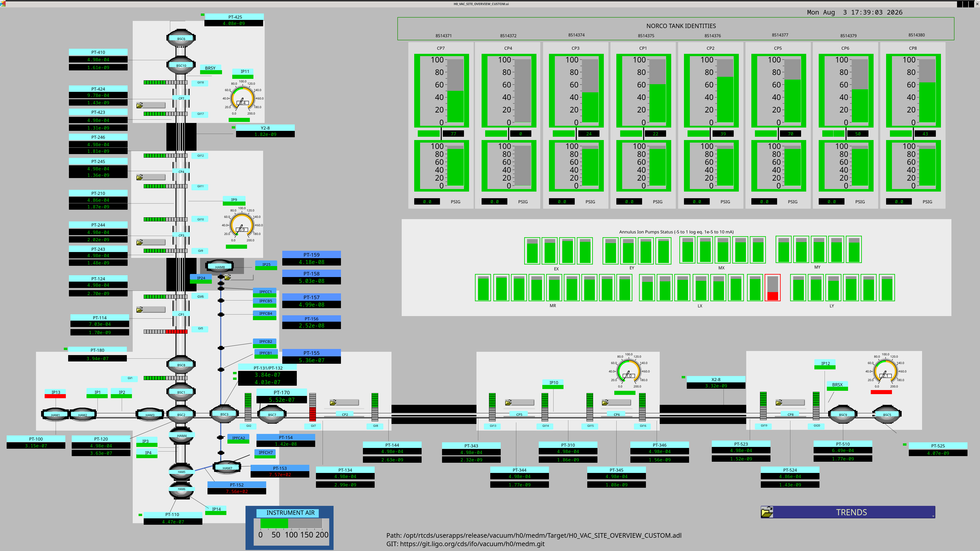Open the related-display folder menu beside CP4
The image size is (980, 551).
151,177
